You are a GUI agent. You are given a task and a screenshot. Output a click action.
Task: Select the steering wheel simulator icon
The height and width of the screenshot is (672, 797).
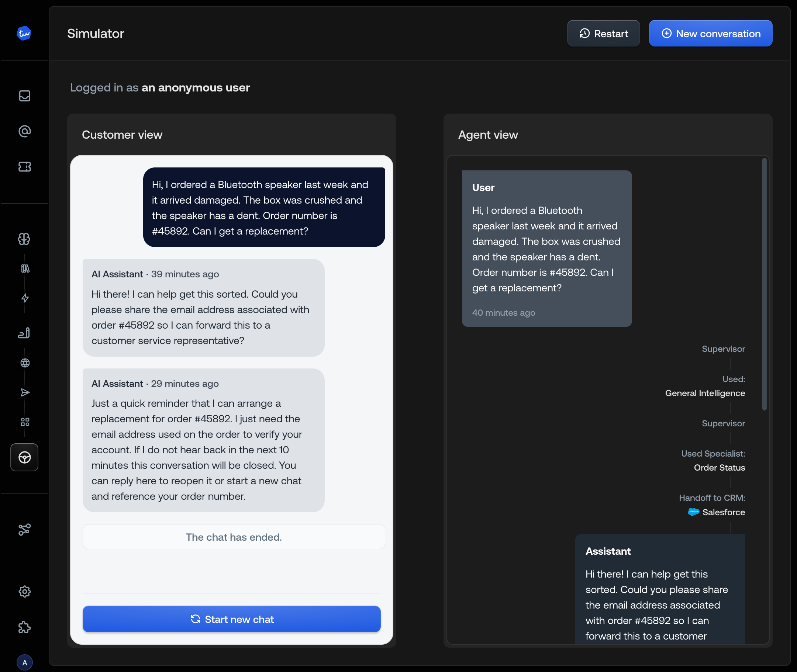(25, 457)
